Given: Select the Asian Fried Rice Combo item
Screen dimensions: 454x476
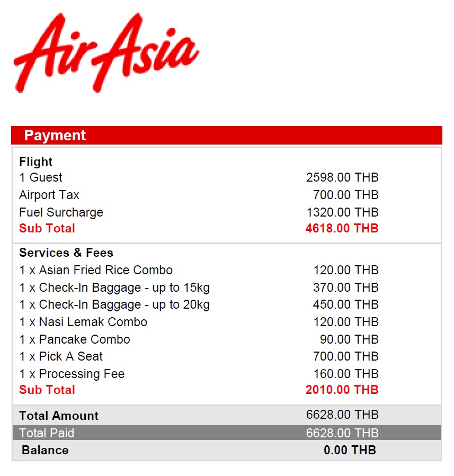Looking at the screenshot, I should point(199,270).
